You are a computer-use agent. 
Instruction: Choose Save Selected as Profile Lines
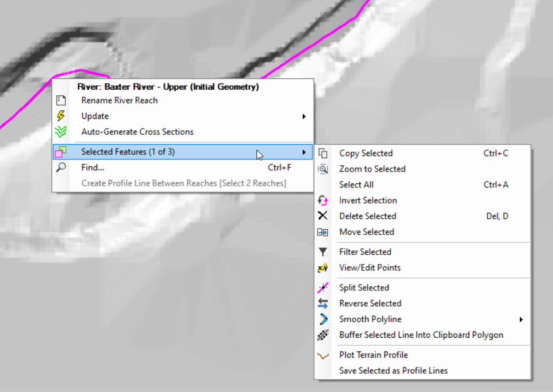[x=423, y=370]
